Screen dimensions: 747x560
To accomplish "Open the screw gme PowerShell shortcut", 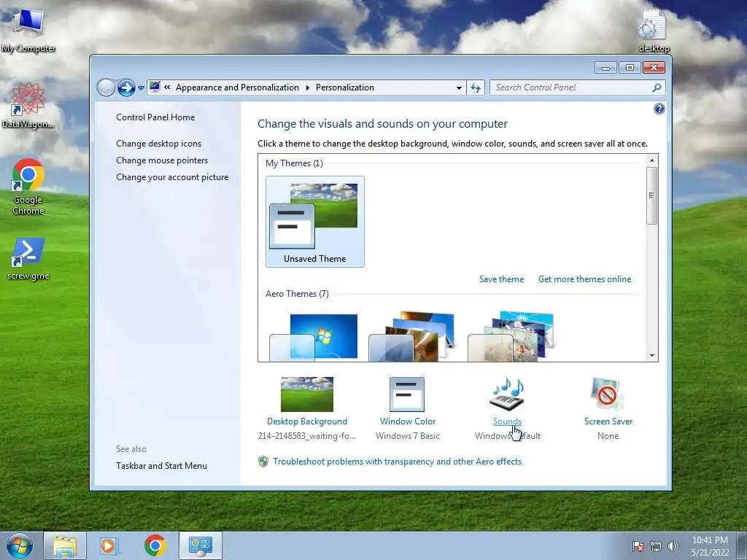I will tap(28, 260).
